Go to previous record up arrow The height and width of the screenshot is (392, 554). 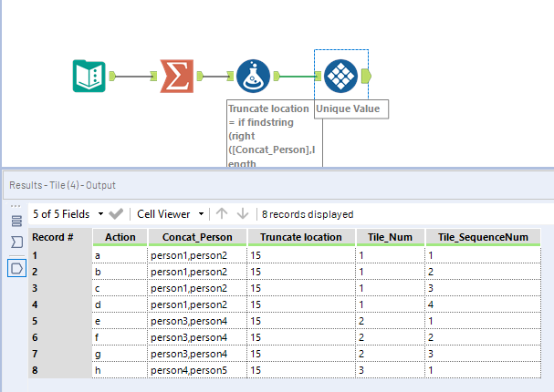222,213
